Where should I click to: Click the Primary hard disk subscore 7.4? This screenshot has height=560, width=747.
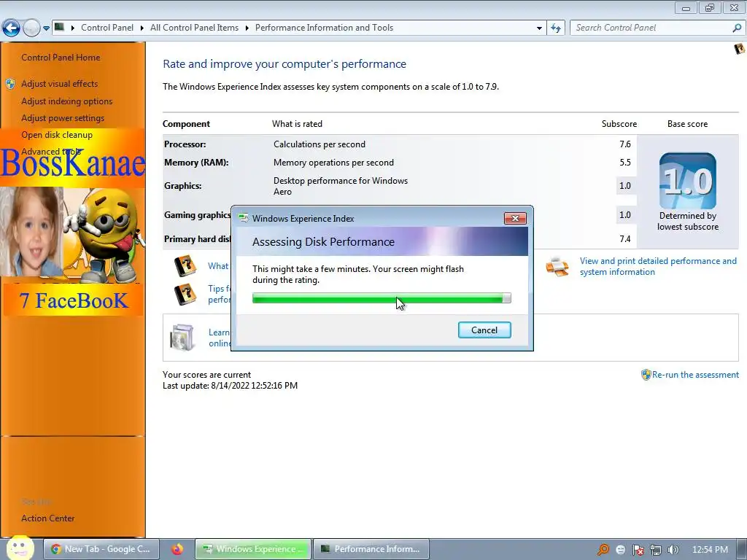625,239
